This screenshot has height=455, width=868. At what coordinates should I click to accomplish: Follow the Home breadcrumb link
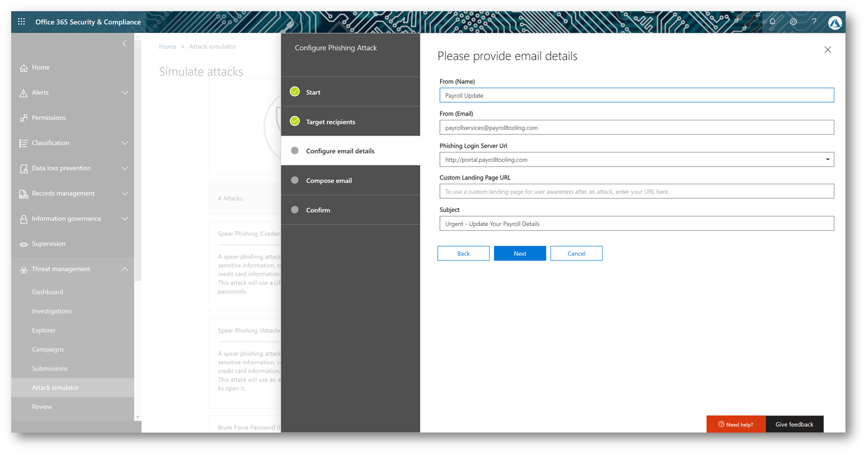pyautogui.click(x=168, y=47)
